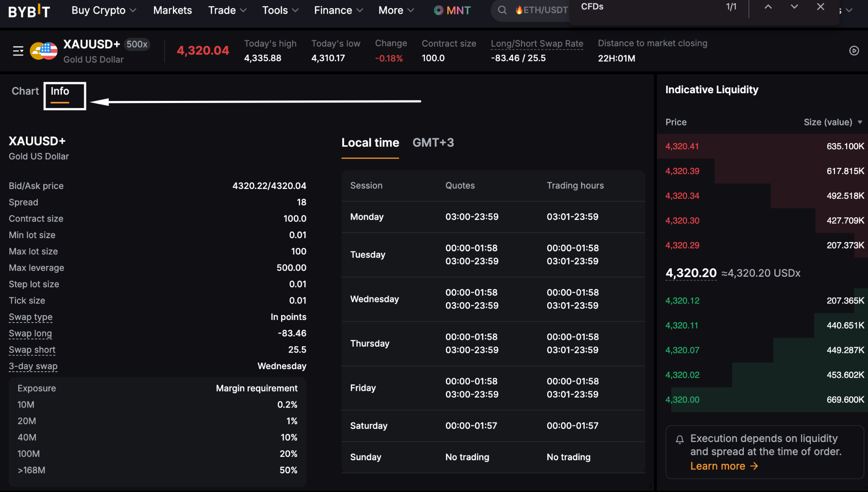Screen dimensions: 868x492
Task: Click the >168M exposure row
Action: point(157,470)
